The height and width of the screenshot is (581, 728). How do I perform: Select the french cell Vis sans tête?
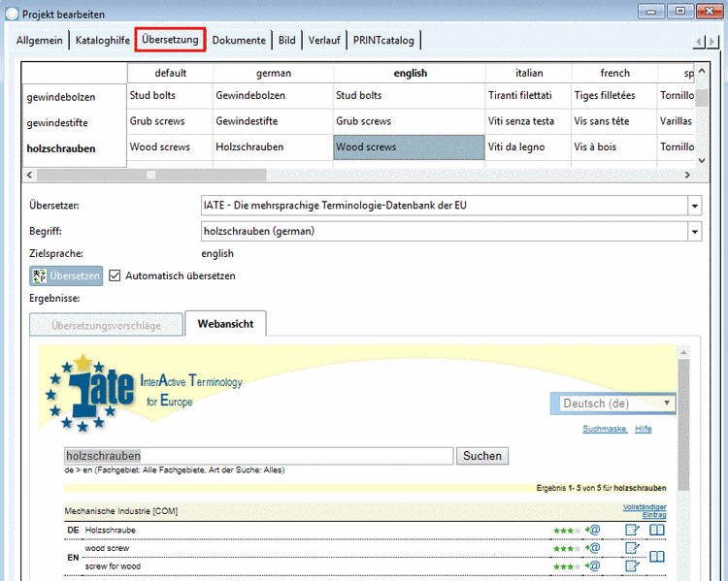tap(614, 121)
